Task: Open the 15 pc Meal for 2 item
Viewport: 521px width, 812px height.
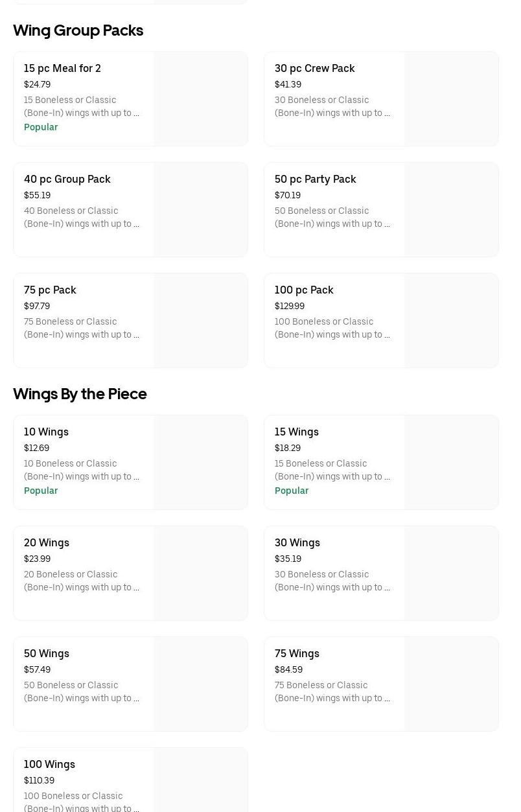Action: (62, 68)
